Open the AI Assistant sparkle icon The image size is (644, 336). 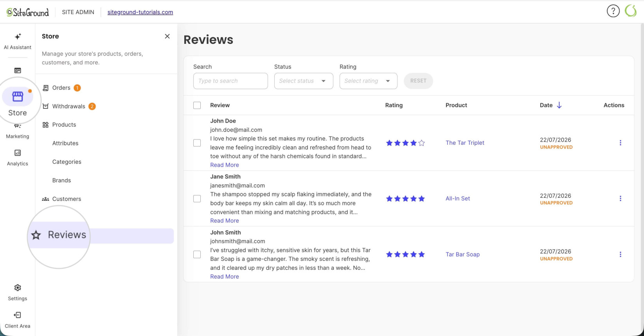[x=18, y=36]
